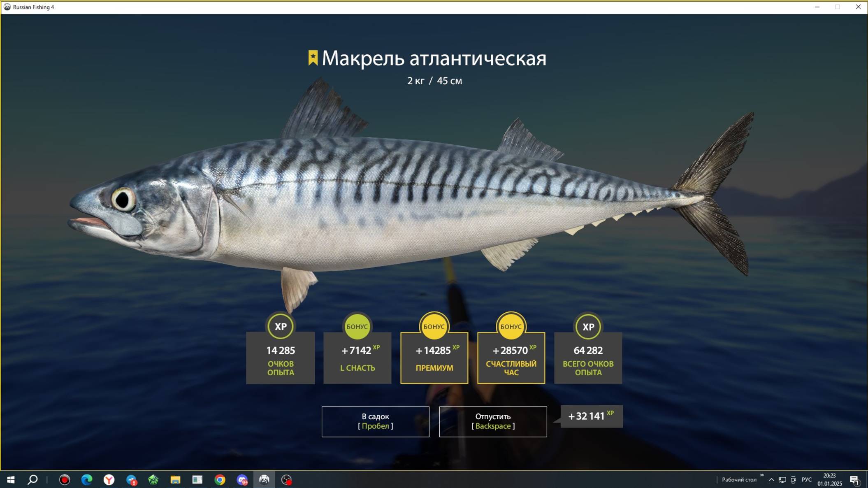Viewport: 868px width, 488px height.
Task: Open Telegram from the taskbar
Action: (131, 480)
